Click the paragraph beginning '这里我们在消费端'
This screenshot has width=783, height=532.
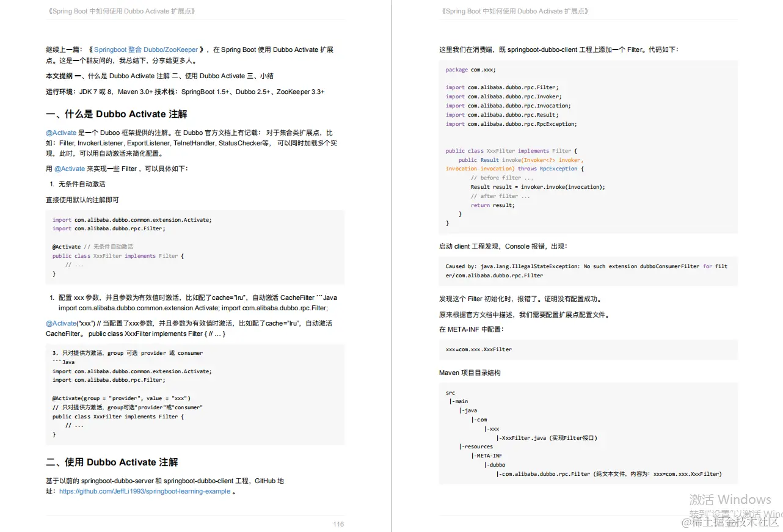pyautogui.click(x=559, y=49)
